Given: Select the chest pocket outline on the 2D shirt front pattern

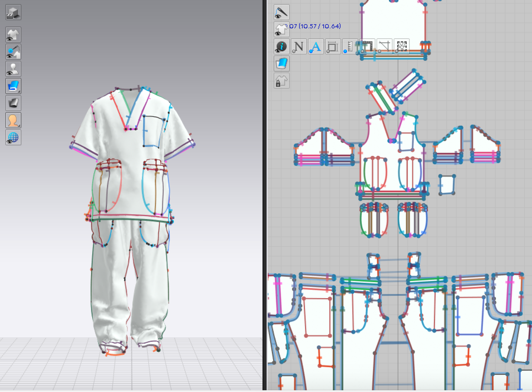Looking at the screenshot, I should [406, 142].
